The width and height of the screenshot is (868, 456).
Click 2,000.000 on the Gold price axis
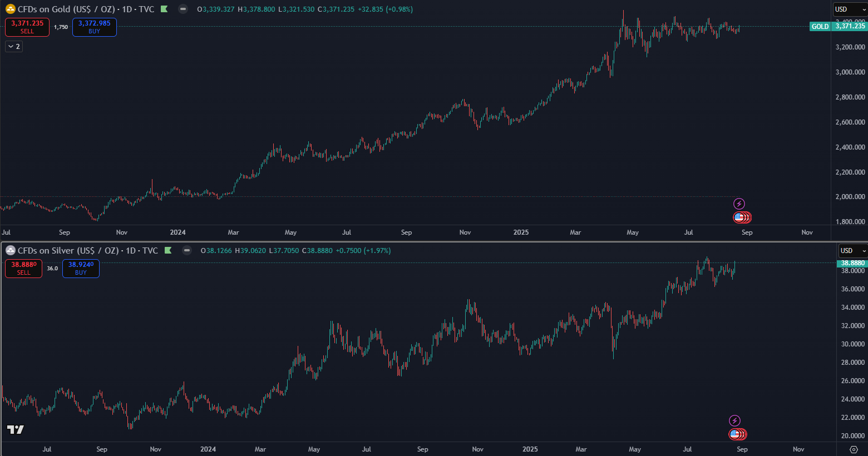click(x=850, y=197)
